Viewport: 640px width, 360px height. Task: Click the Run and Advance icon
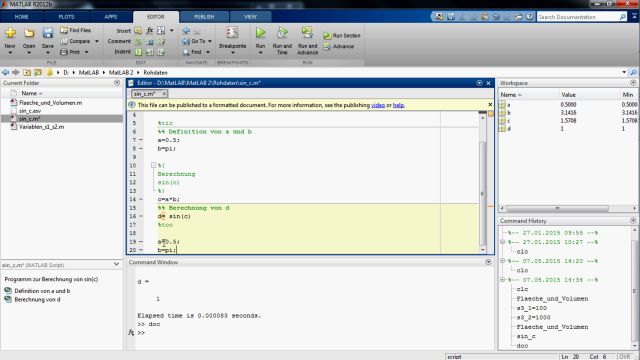tap(307, 33)
